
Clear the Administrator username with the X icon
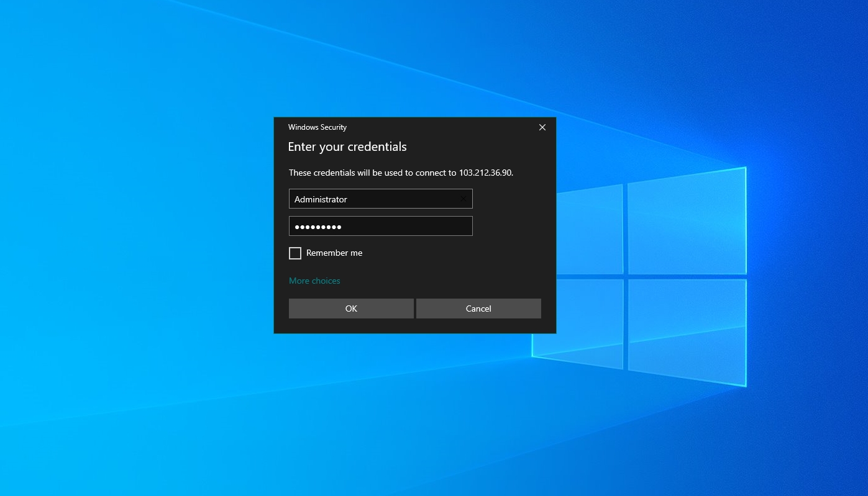coord(463,199)
